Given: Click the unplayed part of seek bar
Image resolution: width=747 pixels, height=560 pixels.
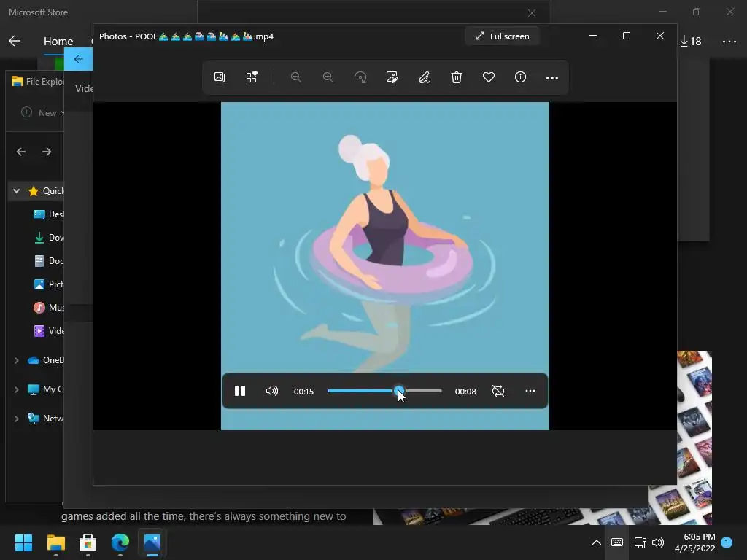Looking at the screenshot, I should (x=423, y=391).
